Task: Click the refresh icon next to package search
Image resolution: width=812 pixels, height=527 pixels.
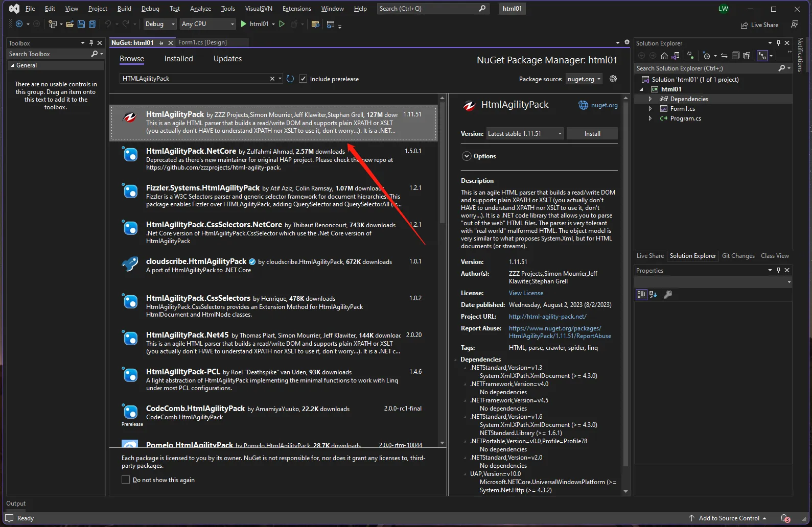Action: tap(290, 79)
